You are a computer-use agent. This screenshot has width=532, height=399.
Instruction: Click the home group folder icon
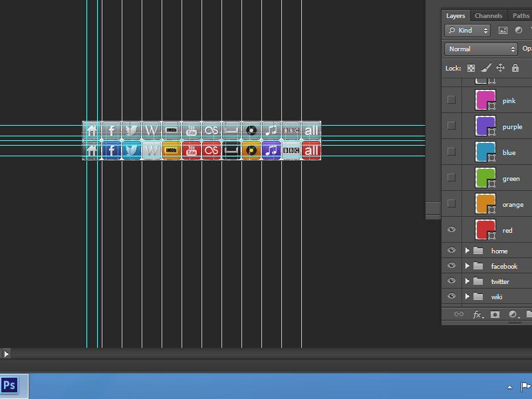click(x=478, y=251)
